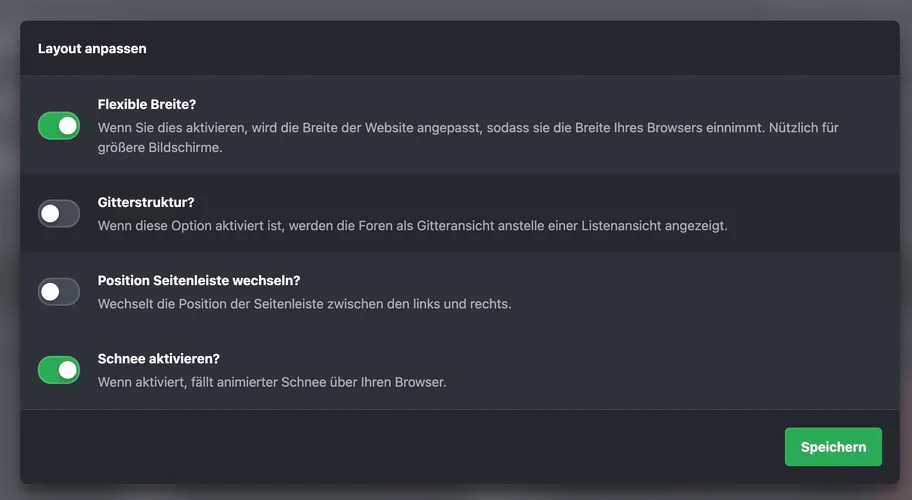
Task: Click the "Schnee aktivieren?" label text
Action: coord(158,359)
